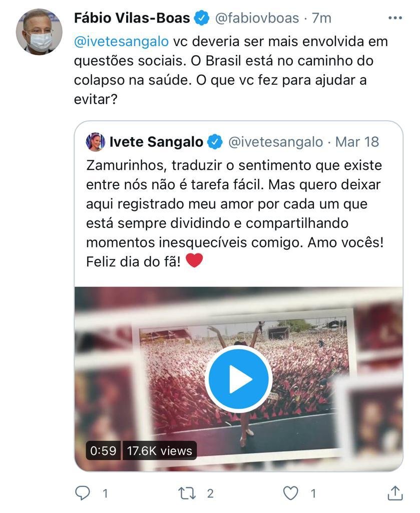Open the quoted tweet's Mar 18 date
Viewport: 420px width, 513px height.
point(357,142)
